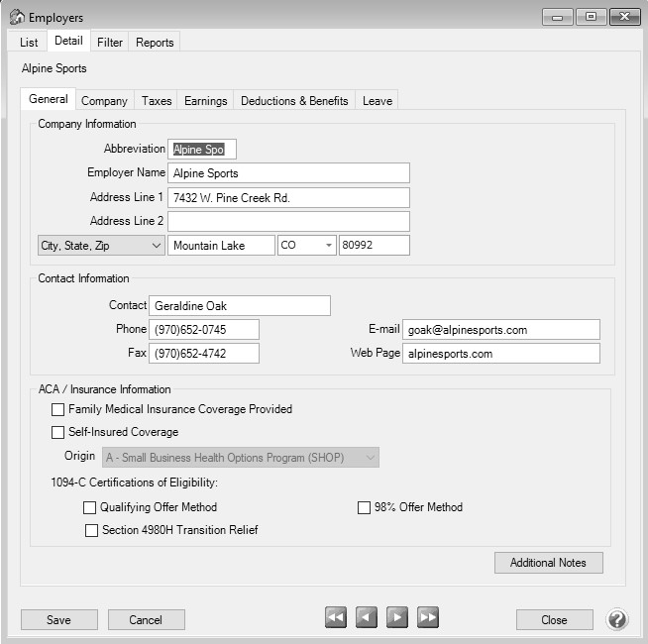Save the employer details
Screen dimensions: 648x644
coord(58,619)
